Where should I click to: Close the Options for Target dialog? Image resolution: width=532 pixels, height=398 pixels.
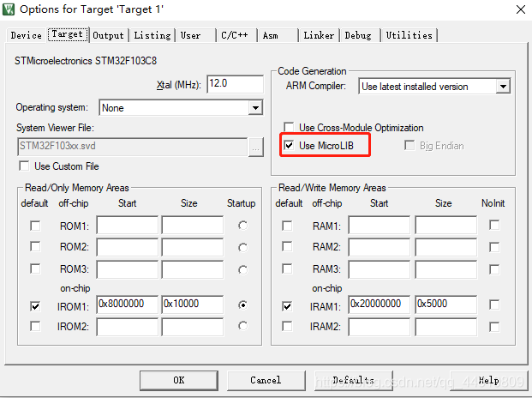pos(521,9)
